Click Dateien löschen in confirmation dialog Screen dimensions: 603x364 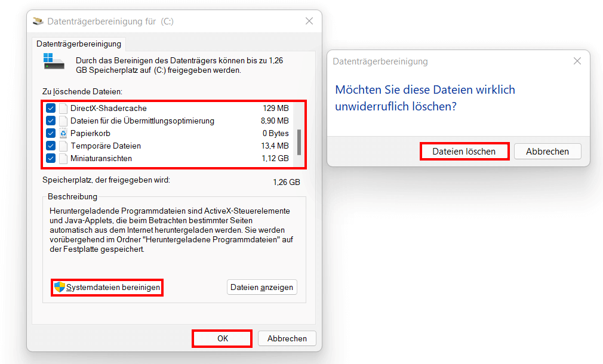tap(464, 152)
